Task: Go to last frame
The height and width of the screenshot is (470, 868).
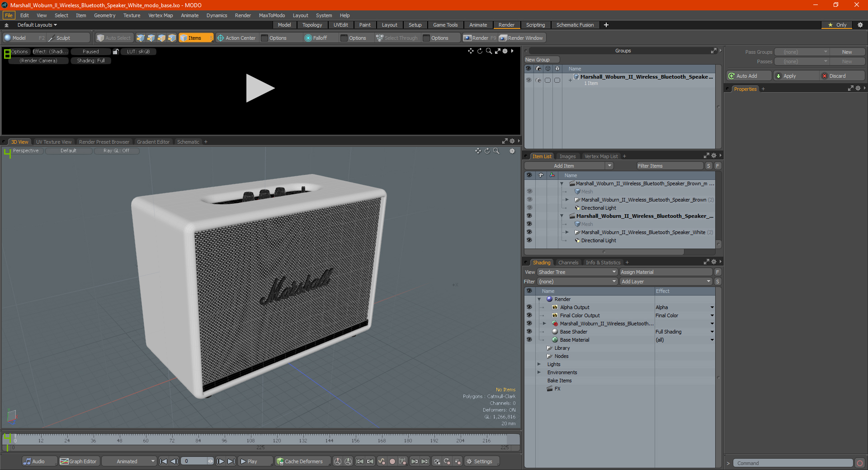Action: (x=231, y=461)
